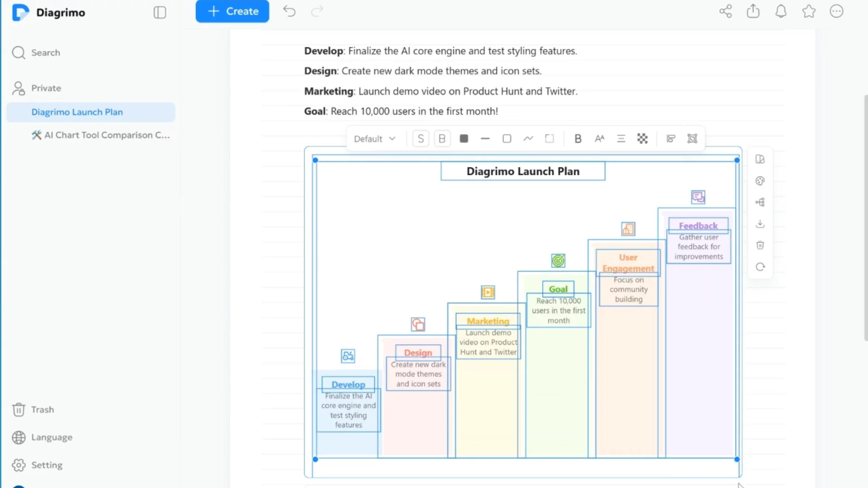
Task: Select the Goal step label
Action: tap(558, 289)
